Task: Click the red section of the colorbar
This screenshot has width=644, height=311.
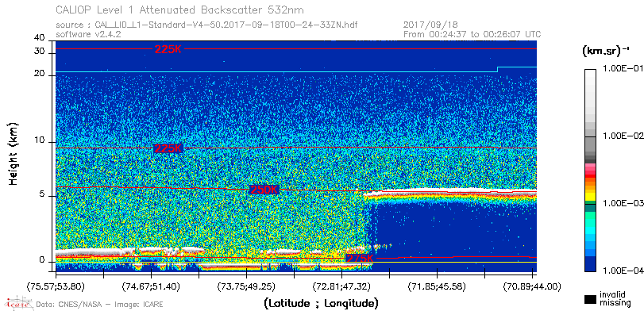Action: pos(590,175)
